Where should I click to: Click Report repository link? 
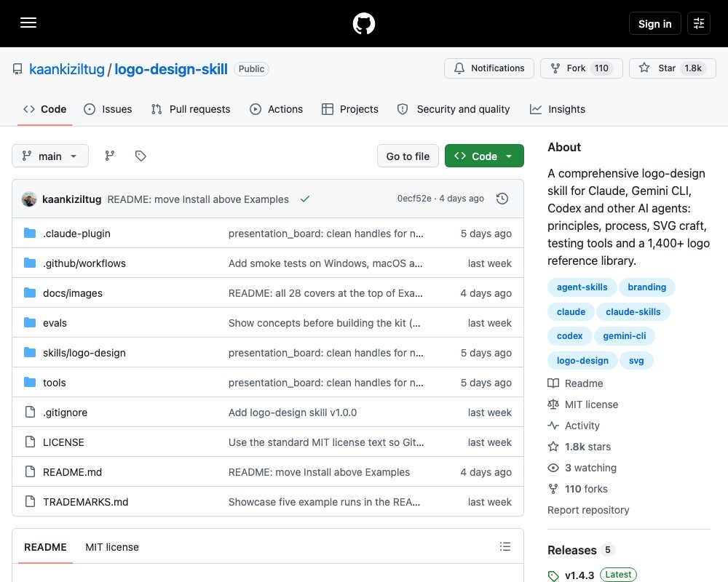click(588, 509)
